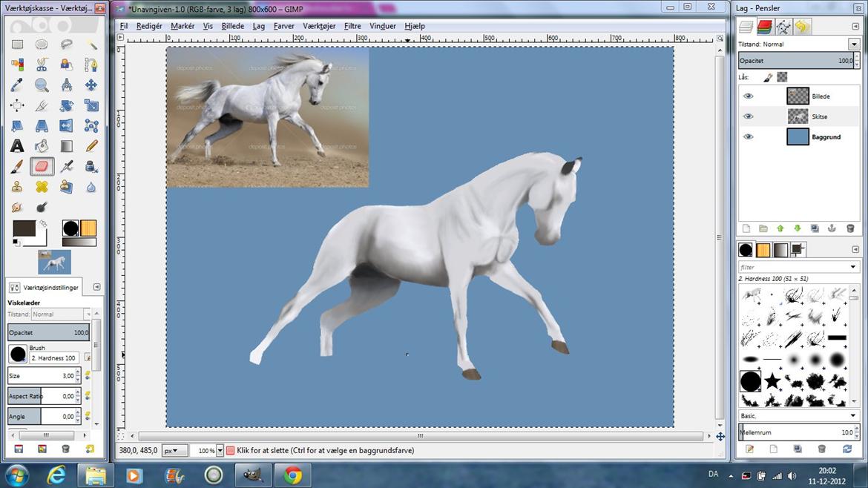The height and width of the screenshot is (488, 868).
Task: Toggle visibility of the Skitse layer
Action: point(748,116)
